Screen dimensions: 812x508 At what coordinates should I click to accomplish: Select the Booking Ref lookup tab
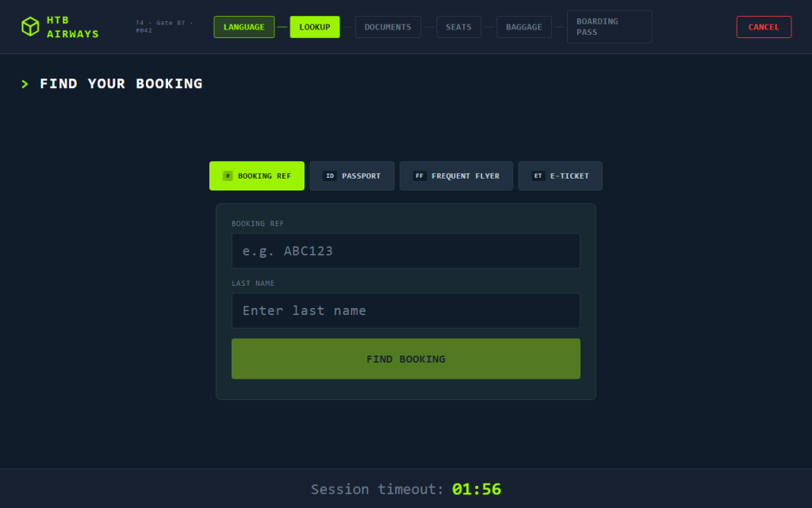(x=257, y=175)
